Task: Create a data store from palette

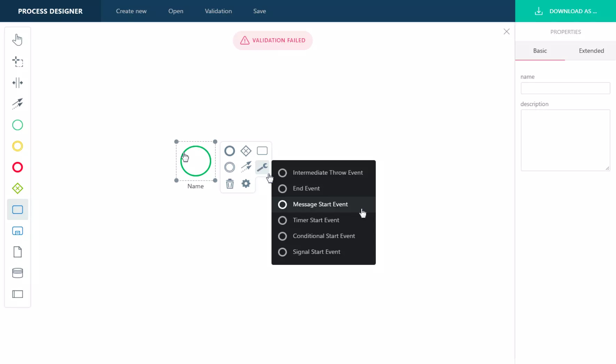Action: point(17,273)
